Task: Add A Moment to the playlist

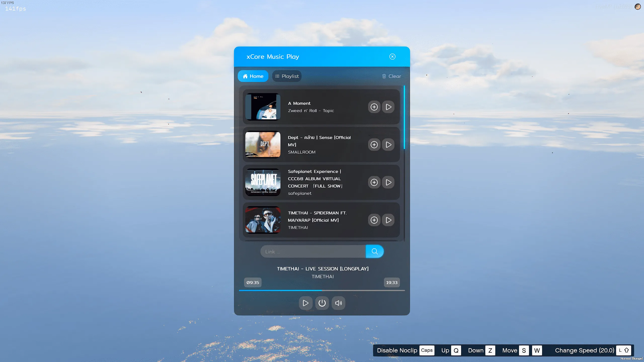Action: tap(374, 107)
